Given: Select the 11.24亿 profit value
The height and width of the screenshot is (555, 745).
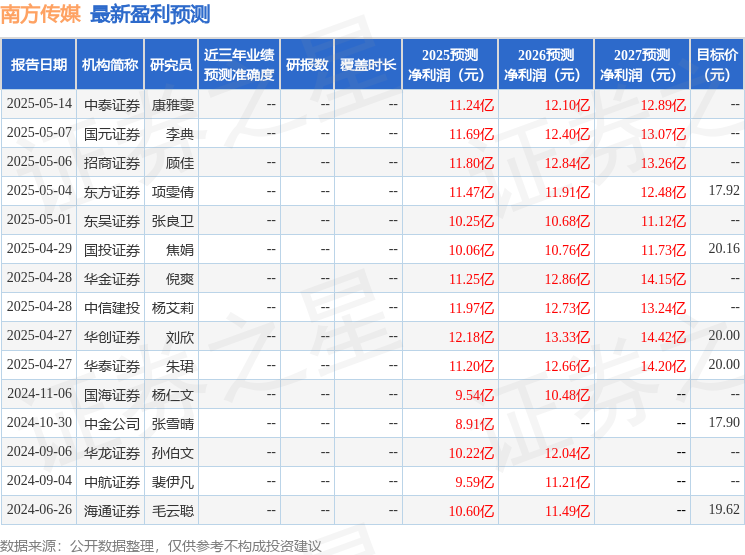Looking at the screenshot, I should [471, 105].
